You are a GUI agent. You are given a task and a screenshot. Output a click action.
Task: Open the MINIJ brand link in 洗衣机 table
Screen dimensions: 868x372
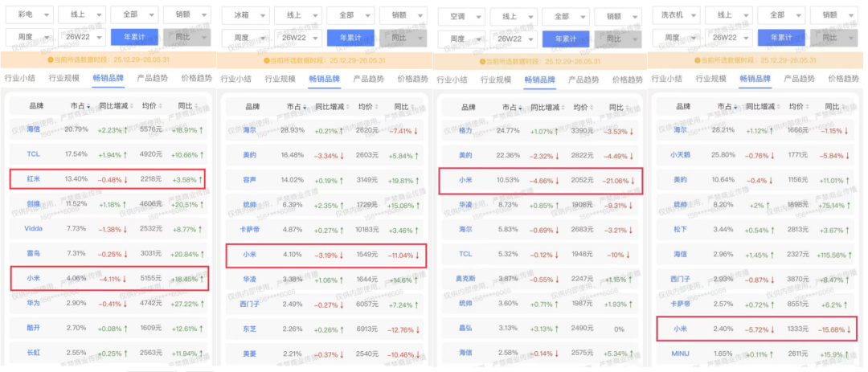[681, 353]
